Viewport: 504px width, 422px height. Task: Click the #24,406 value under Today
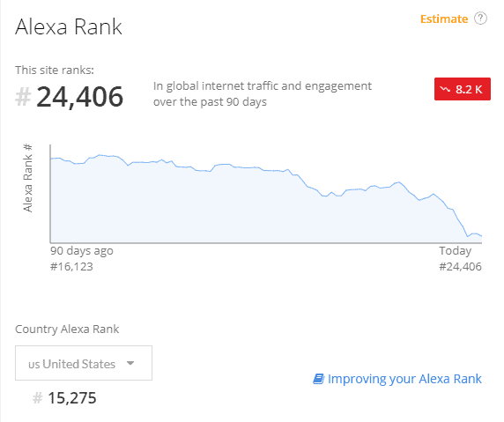(x=460, y=266)
